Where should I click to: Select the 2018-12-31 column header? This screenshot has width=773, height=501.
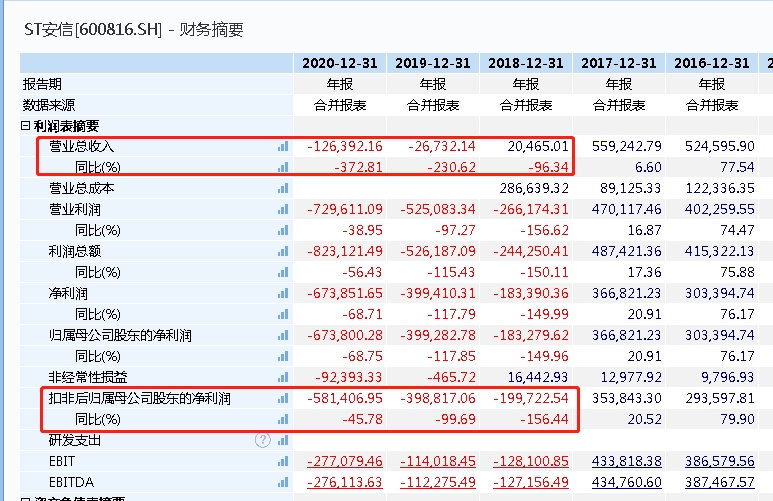pyautogui.click(x=526, y=64)
